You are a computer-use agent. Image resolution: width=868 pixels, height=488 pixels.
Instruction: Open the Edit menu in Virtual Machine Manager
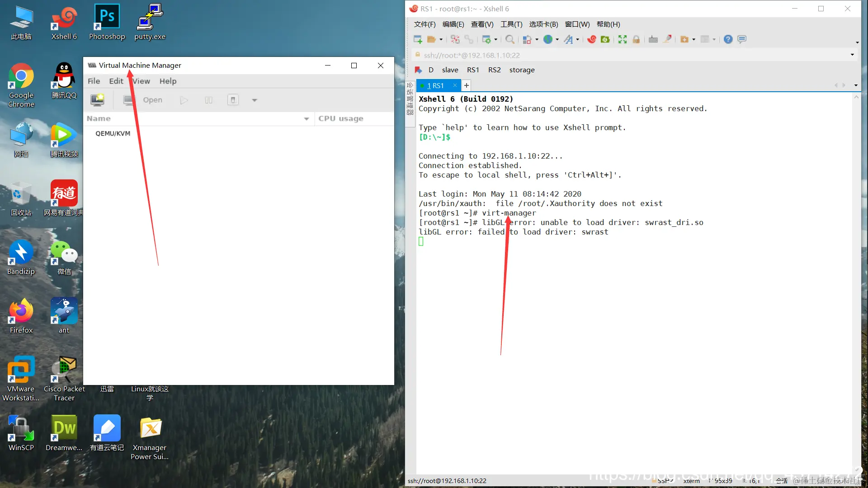pos(116,81)
